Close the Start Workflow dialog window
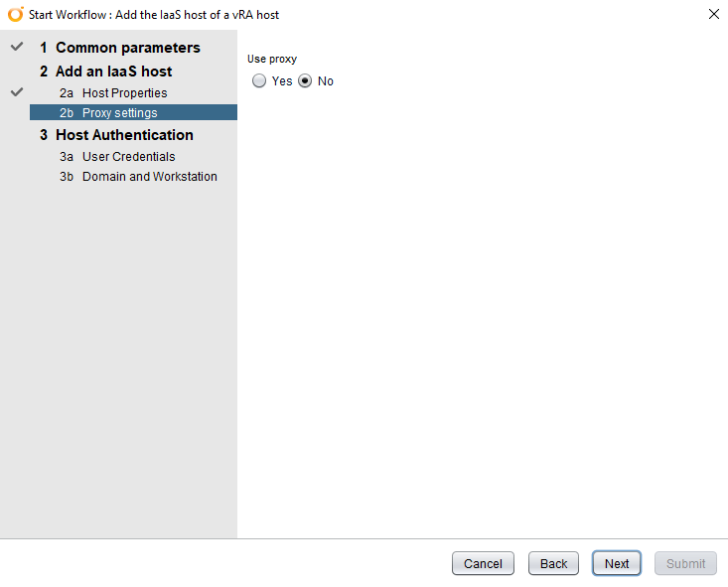 [713, 14]
